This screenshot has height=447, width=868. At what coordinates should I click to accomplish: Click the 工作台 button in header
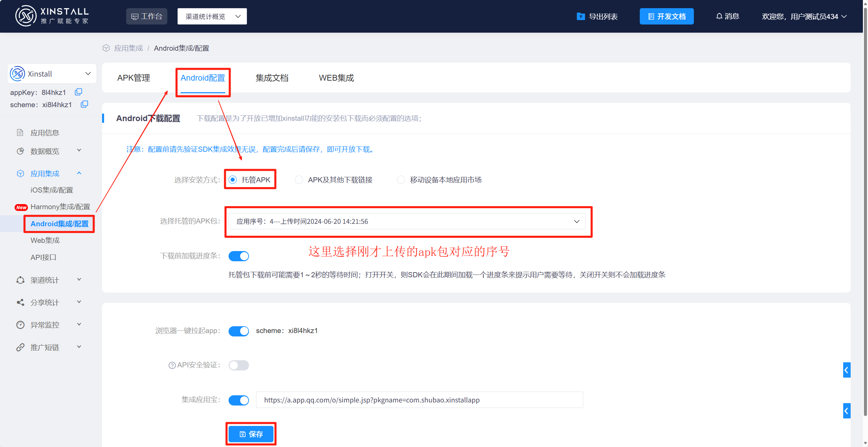pos(147,16)
